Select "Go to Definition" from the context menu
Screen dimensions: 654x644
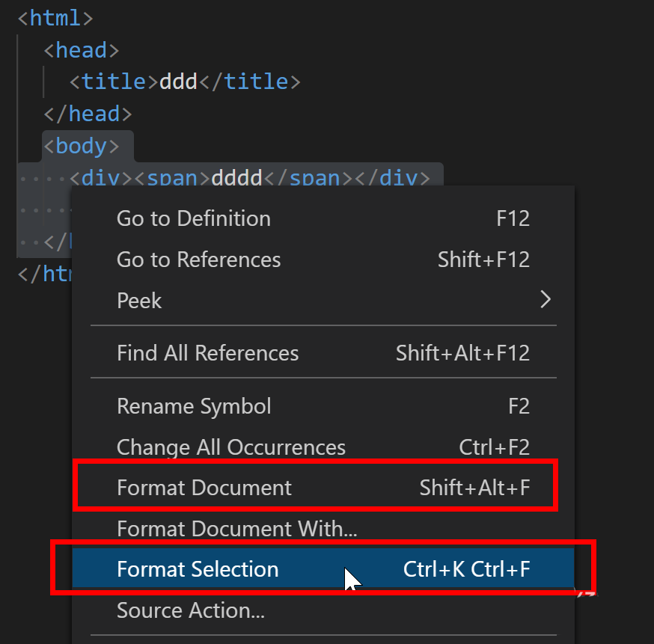(193, 218)
